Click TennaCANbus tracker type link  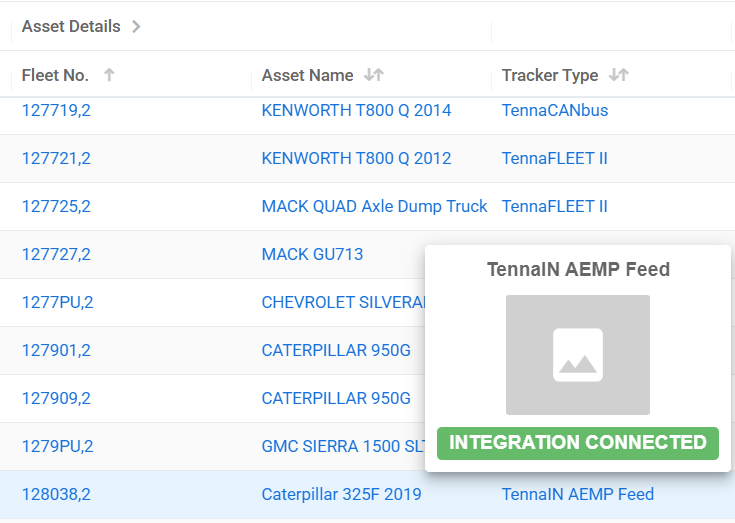tap(555, 111)
